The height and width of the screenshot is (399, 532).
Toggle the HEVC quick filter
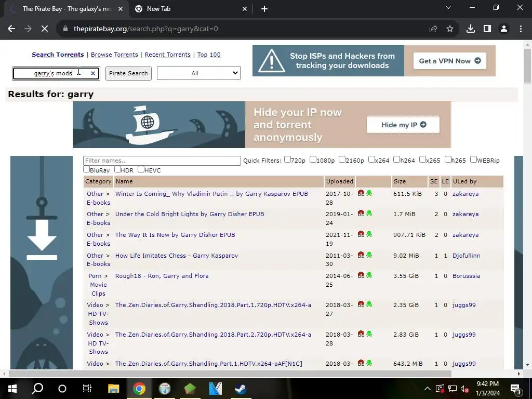coord(141,169)
